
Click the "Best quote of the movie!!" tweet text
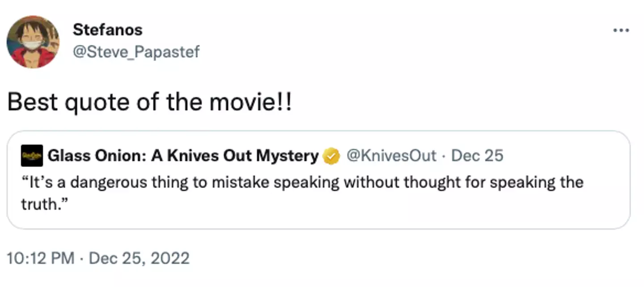click(x=149, y=103)
